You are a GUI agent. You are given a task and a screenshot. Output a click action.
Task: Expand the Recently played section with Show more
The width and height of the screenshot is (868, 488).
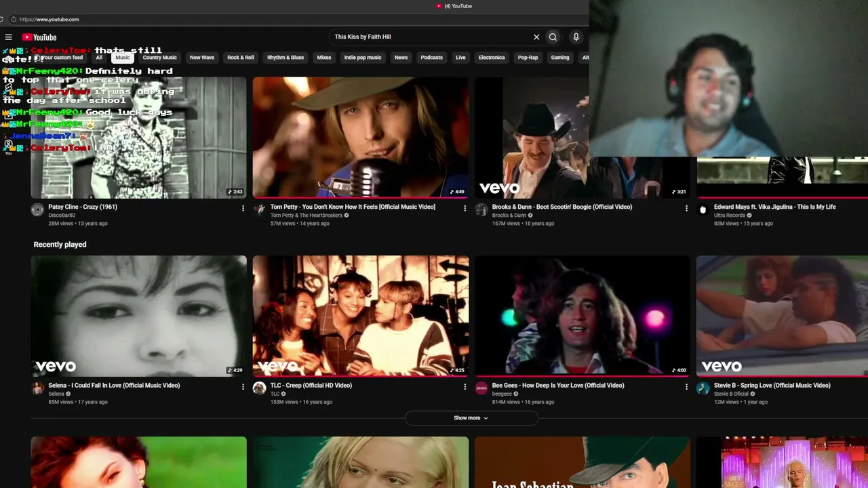[x=471, y=418]
